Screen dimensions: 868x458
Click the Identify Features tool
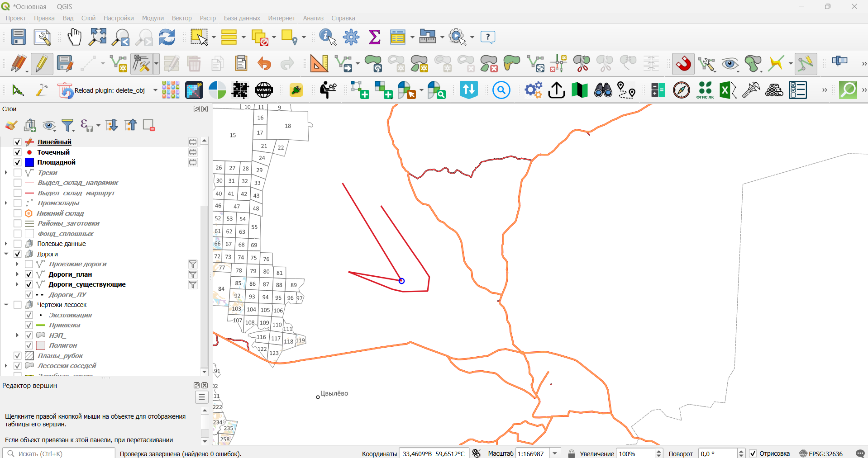click(x=328, y=37)
